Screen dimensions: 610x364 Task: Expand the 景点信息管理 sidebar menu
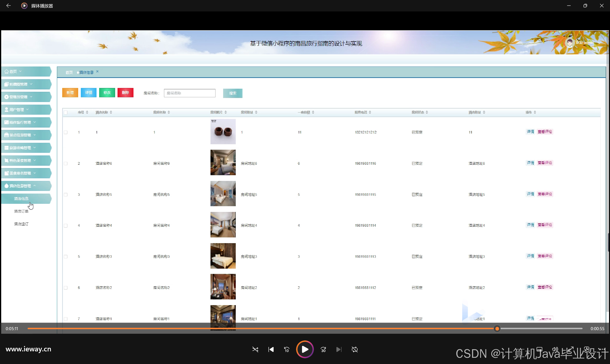[x=26, y=135]
